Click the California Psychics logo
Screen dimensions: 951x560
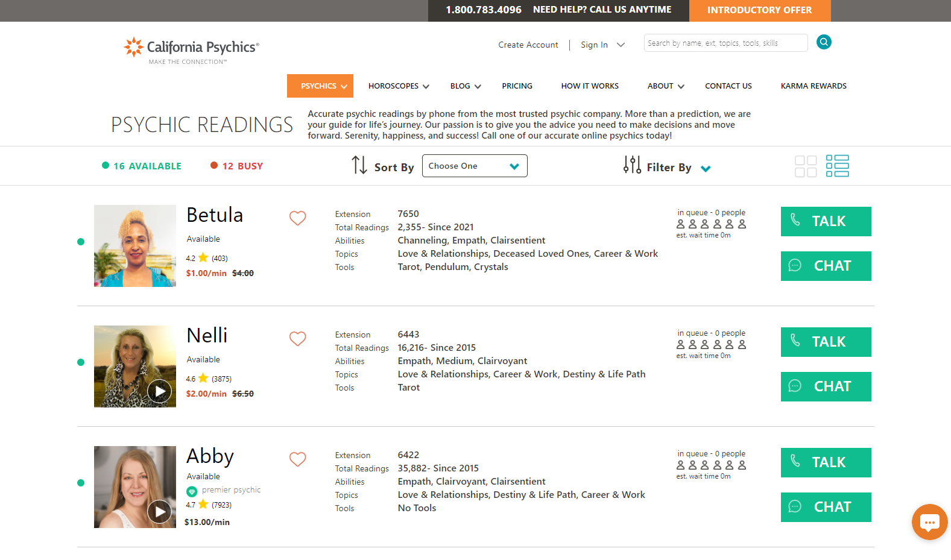191,51
